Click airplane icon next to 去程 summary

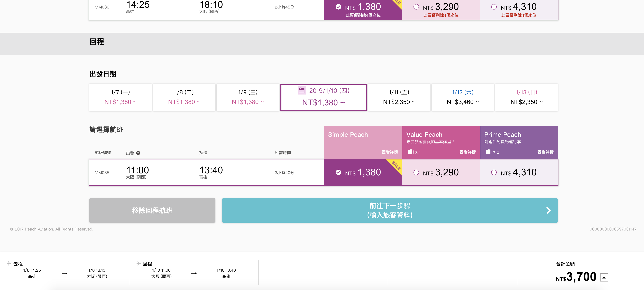click(9, 263)
